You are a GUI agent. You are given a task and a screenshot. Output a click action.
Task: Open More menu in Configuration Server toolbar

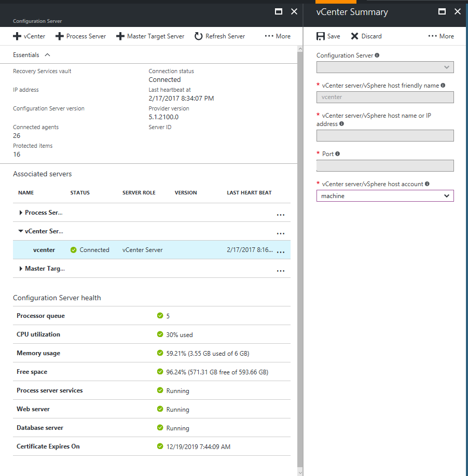point(278,36)
